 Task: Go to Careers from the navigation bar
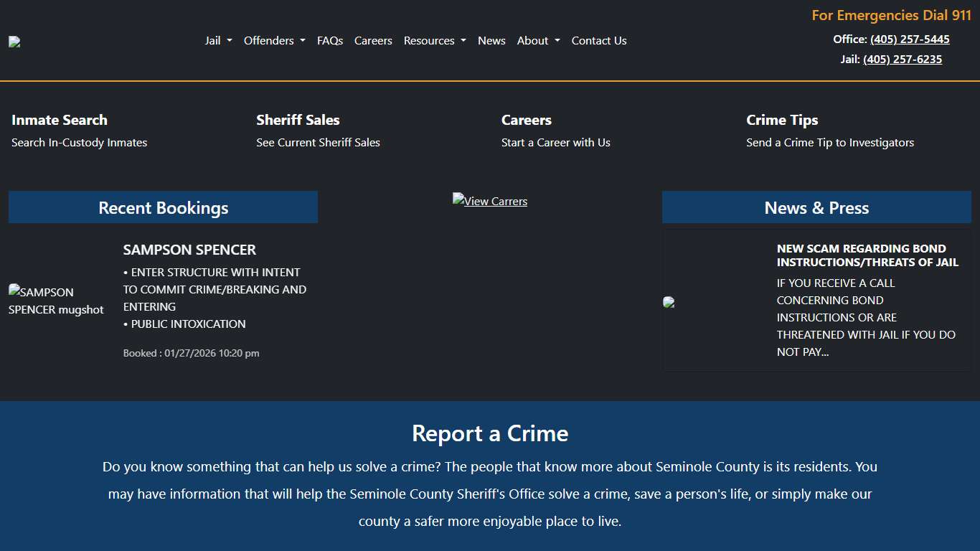click(x=373, y=41)
